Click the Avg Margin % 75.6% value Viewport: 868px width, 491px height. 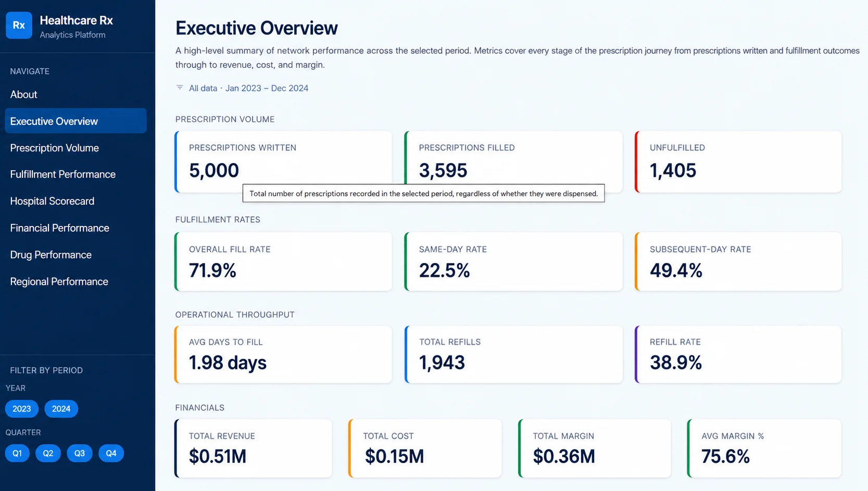tap(725, 456)
